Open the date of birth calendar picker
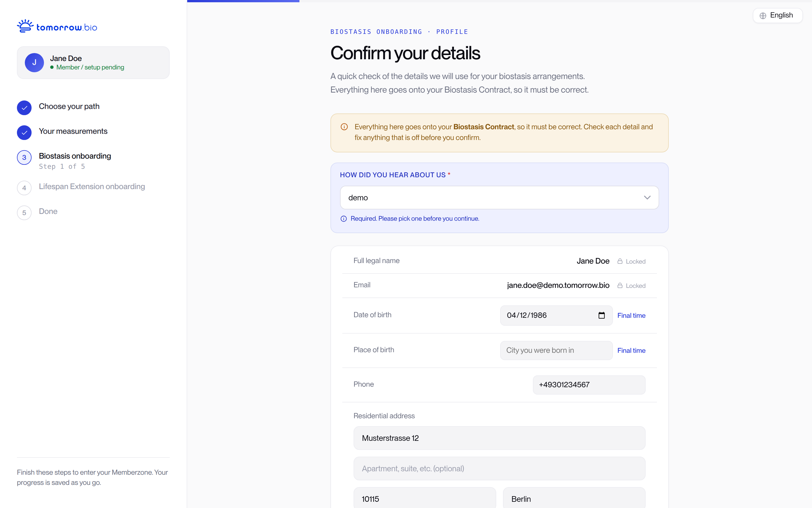This screenshot has height=508, width=812. [x=602, y=315]
